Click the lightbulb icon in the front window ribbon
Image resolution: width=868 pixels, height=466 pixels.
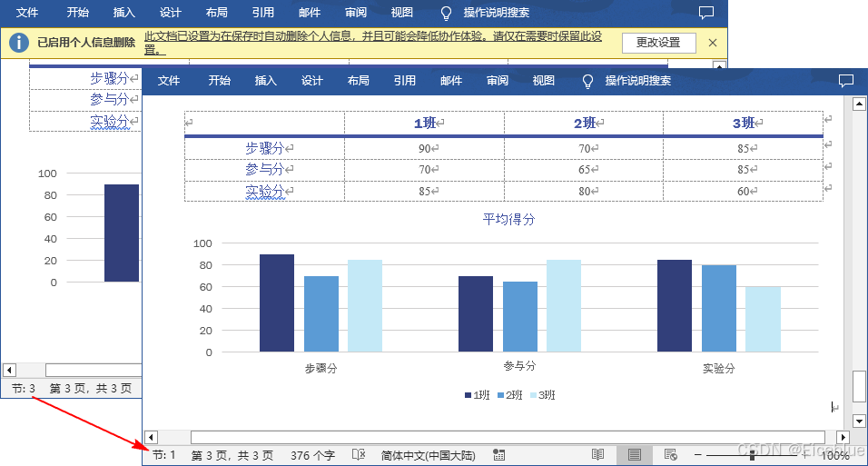(587, 82)
